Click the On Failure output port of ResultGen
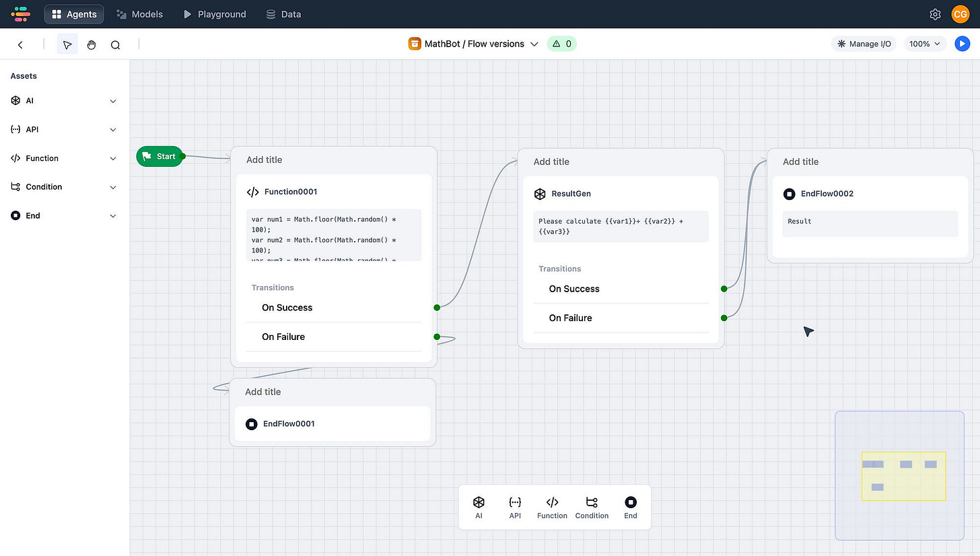This screenshot has width=980, height=556. point(724,318)
